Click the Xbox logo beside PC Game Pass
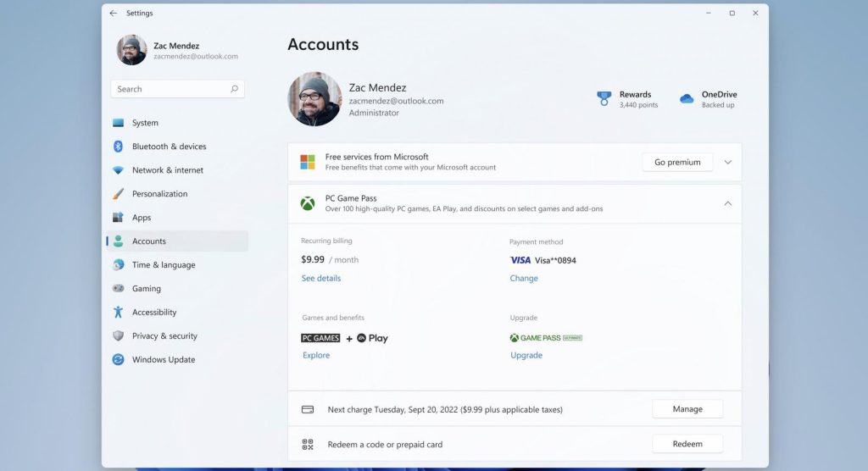 (307, 203)
